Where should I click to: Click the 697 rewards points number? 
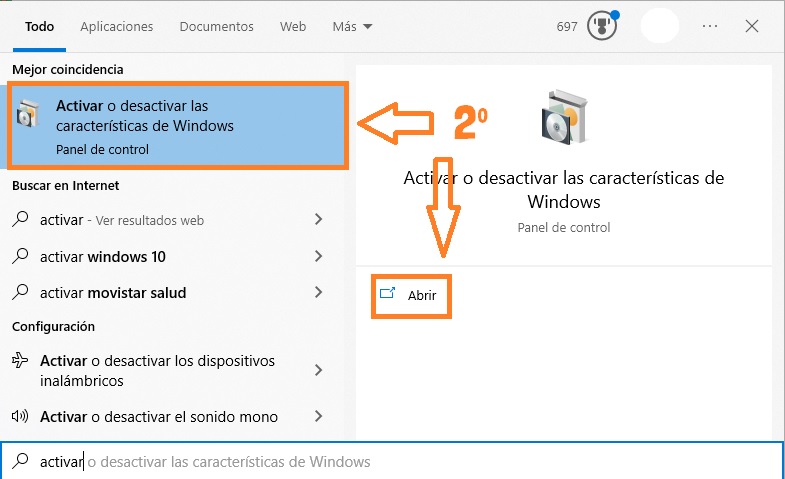(x=567, y=27)
